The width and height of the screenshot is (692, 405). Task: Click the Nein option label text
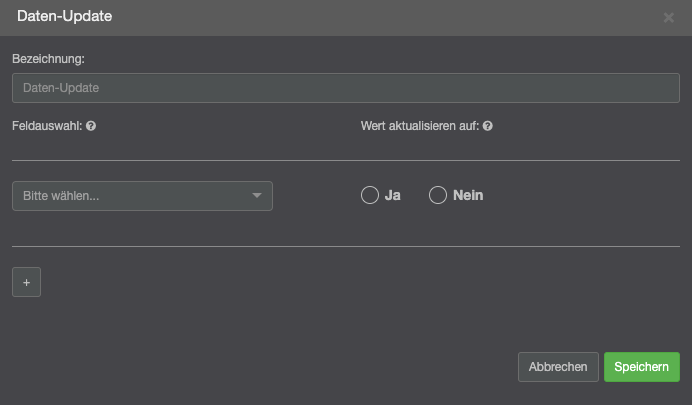(x=468, y=196)
